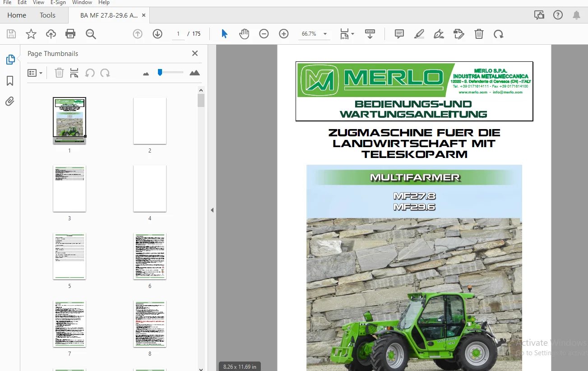Open the help question mark icon
The image size is (588, 371).
(x=558, y=15)
